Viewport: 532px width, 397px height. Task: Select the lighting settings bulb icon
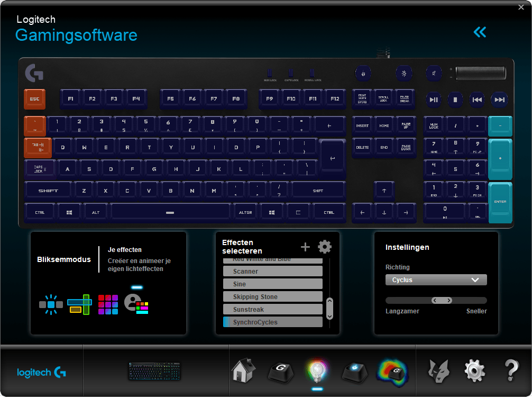317,370
